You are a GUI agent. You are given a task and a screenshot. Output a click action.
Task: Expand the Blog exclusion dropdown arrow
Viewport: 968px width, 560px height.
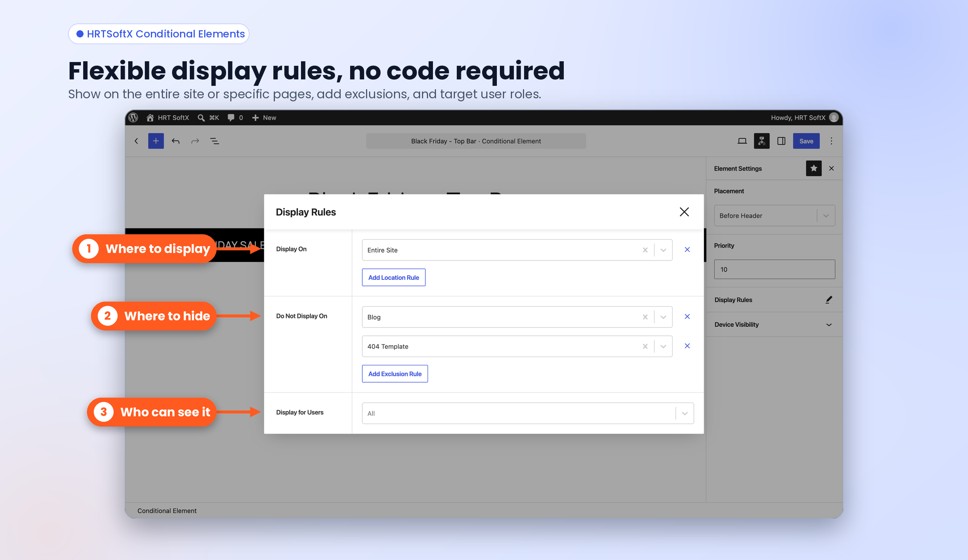coord(663,317)
